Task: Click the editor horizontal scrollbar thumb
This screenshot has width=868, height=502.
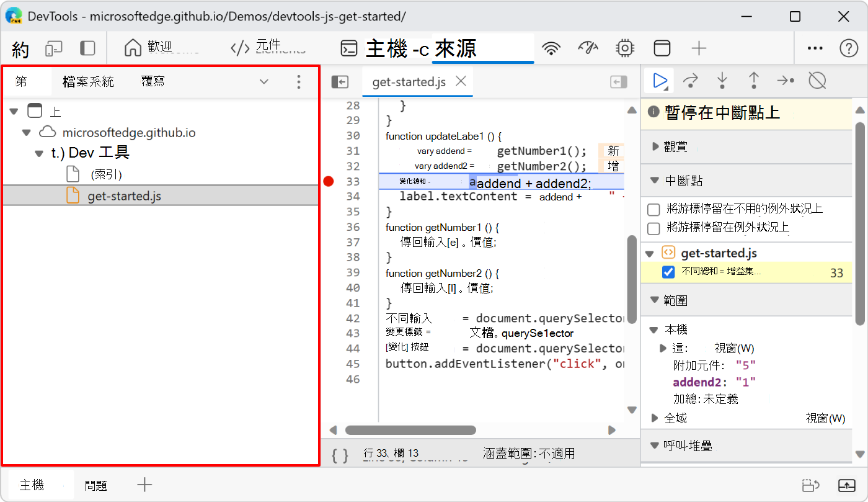Action: 410,430
